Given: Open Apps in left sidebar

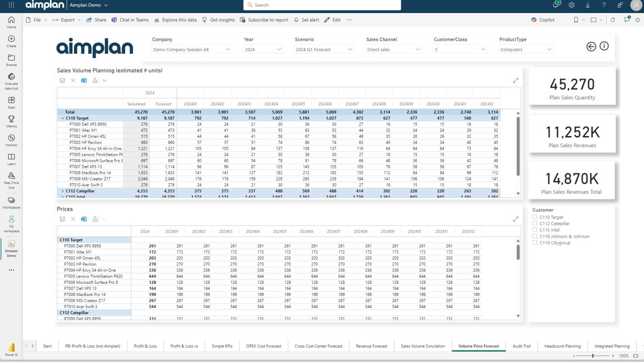Looking at the screenshot, I should pyautogui.click(x=11, y=103).
